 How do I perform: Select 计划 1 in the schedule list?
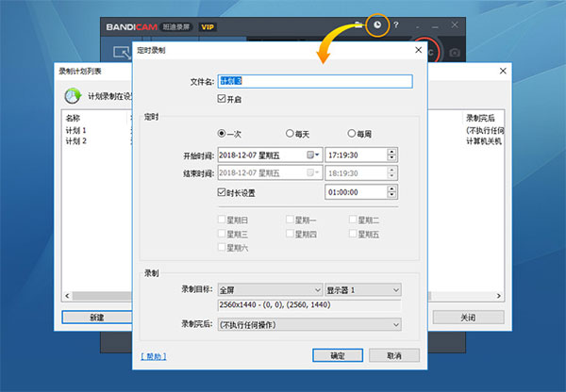coord(75,130)
